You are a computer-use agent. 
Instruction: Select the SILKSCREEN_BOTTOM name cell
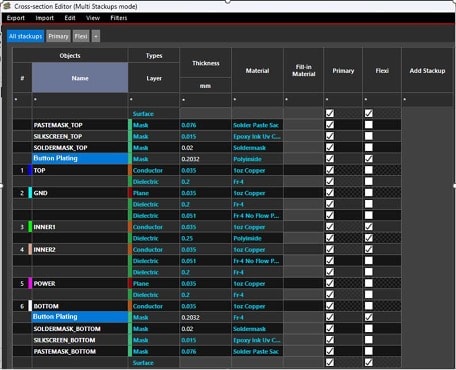(80, 340)
